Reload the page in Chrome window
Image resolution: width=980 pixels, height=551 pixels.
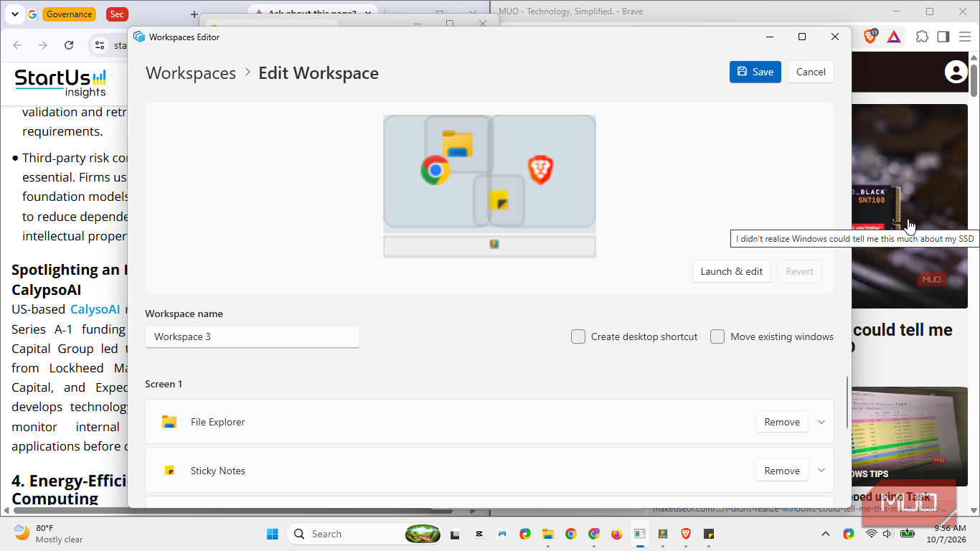click(69, 45)
